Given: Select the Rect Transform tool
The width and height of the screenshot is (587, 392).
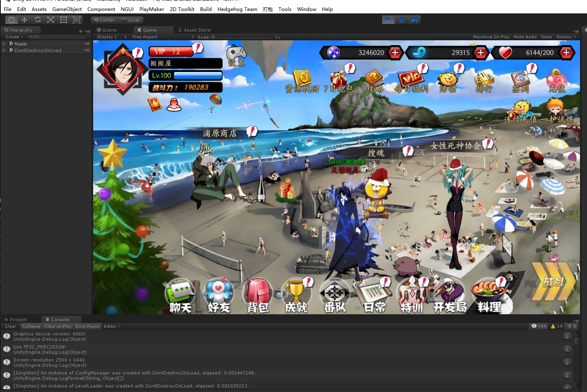Looking at the screenshot, I should tap(63, 20).
